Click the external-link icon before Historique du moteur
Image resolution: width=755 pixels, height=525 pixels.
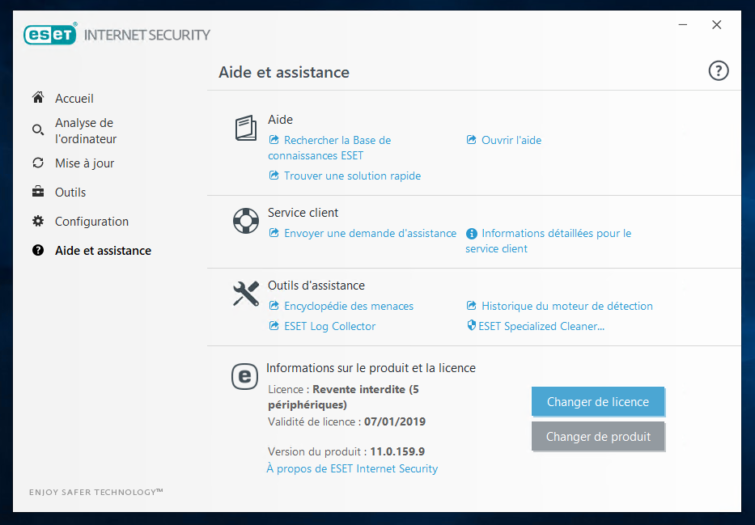[471, 305]
